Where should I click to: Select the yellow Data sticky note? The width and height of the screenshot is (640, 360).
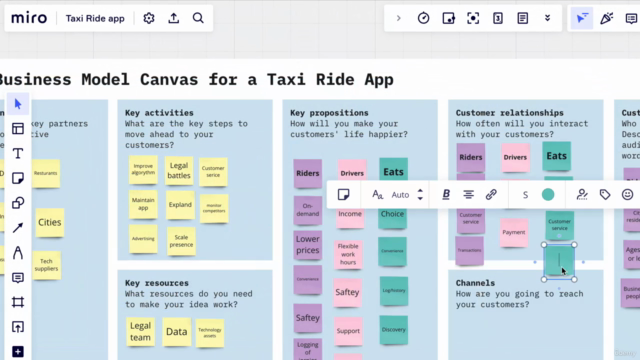click(x=176, y=332)
